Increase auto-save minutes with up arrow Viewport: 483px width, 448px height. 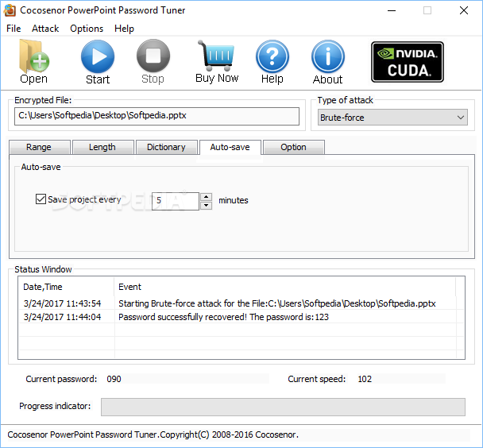pos(206,197)
